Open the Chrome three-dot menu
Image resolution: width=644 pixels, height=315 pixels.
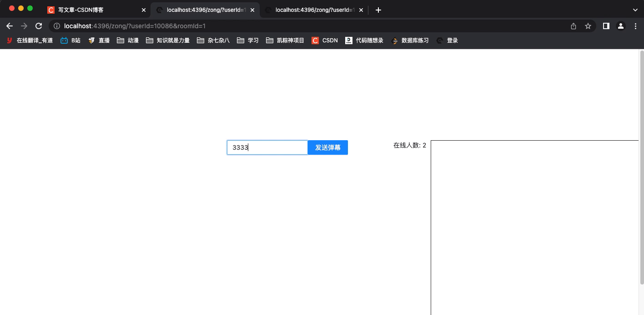coord(635,26)
